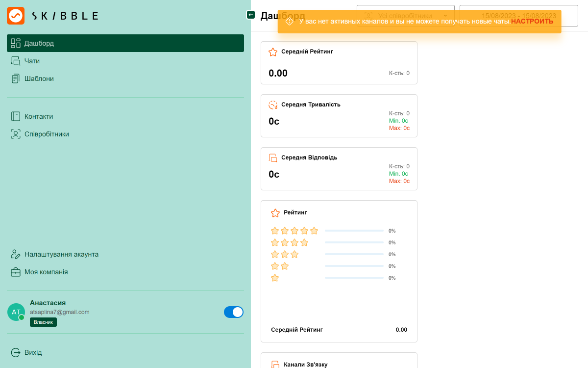
Task: Click the Шаблони templates icon
Action: 16,79
